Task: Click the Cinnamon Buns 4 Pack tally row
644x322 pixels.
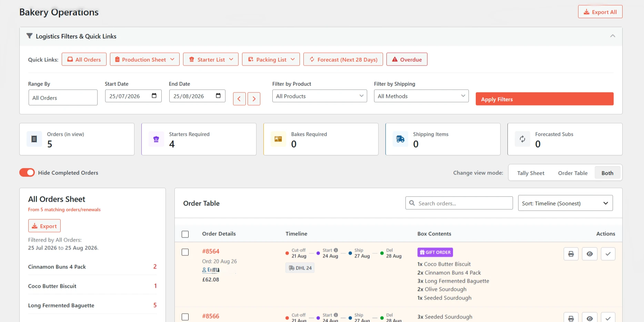Action: point(92,266)
